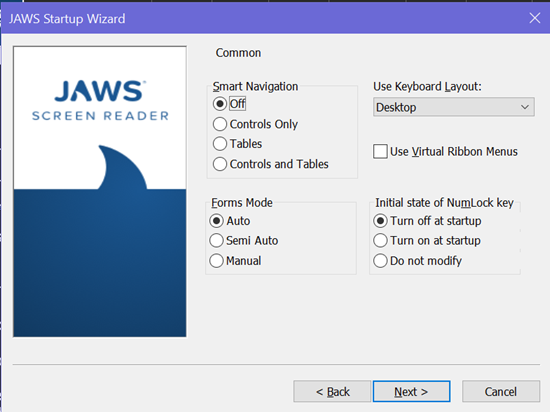550x412 pixels.
Task: Open the Keyboard Layout Desktop dropdown
Action: click(x=454, y=107)
